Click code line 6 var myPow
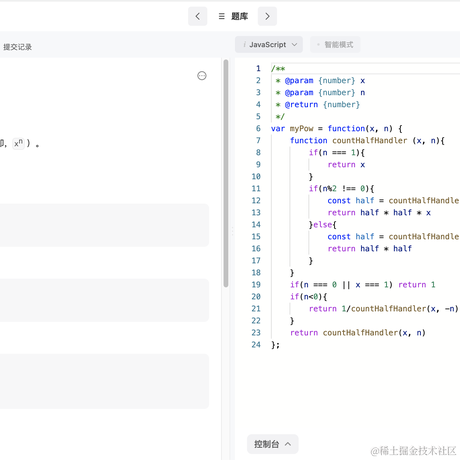 point(337,129)
